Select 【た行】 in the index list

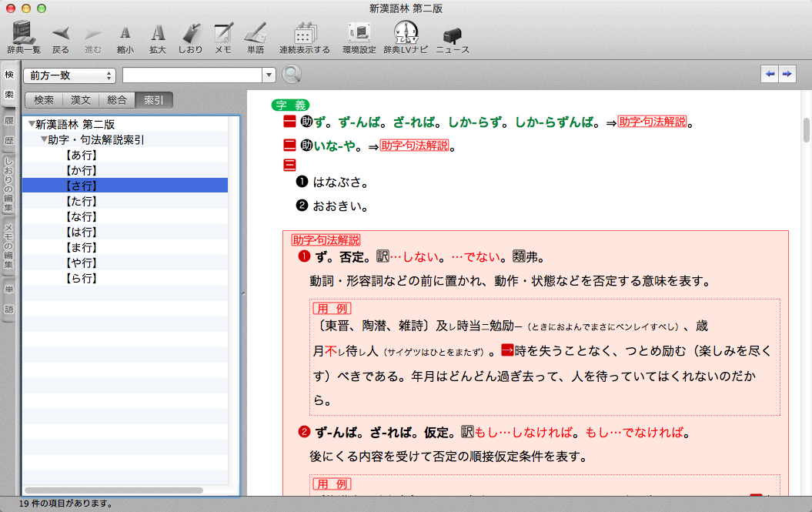81,201
